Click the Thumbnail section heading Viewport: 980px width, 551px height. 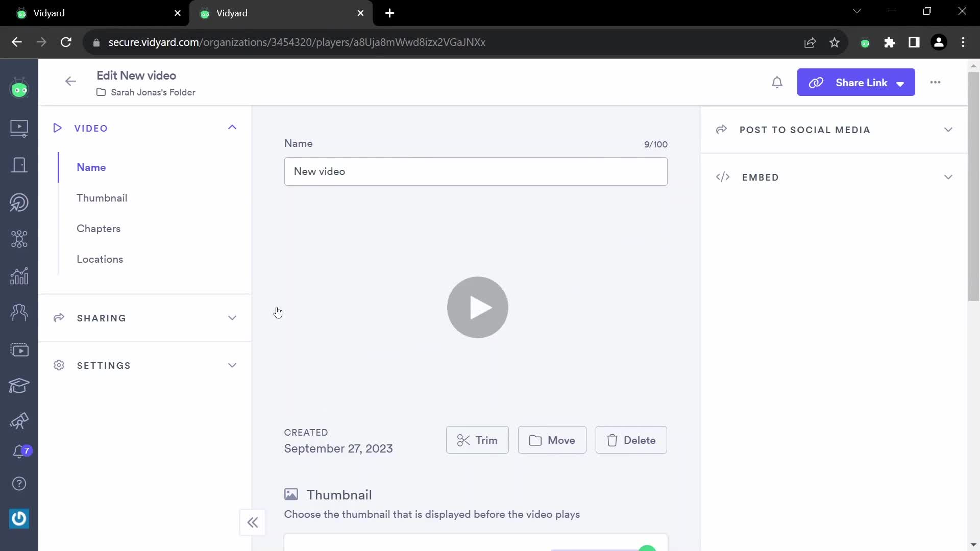coord(339,495)
